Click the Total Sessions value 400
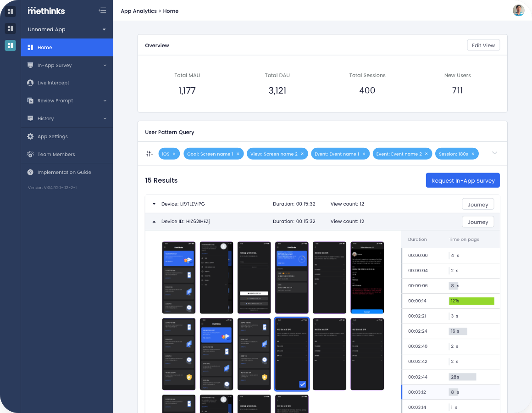 point(367,90)
